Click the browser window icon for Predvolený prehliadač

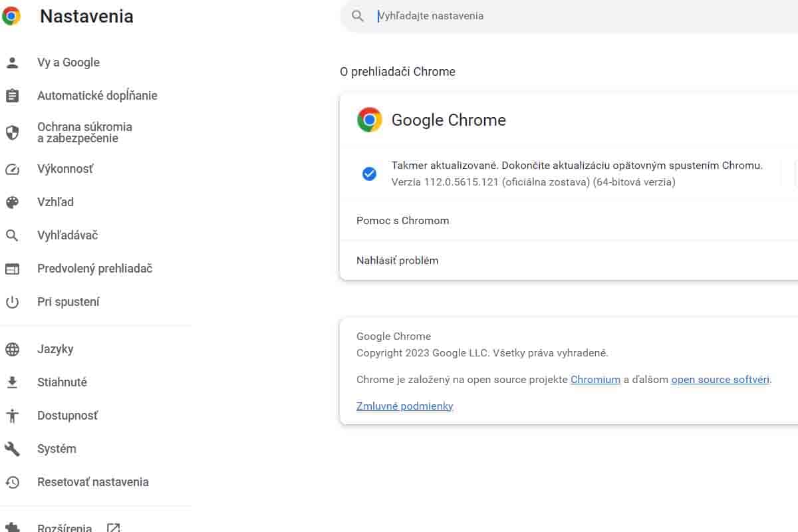12,269
